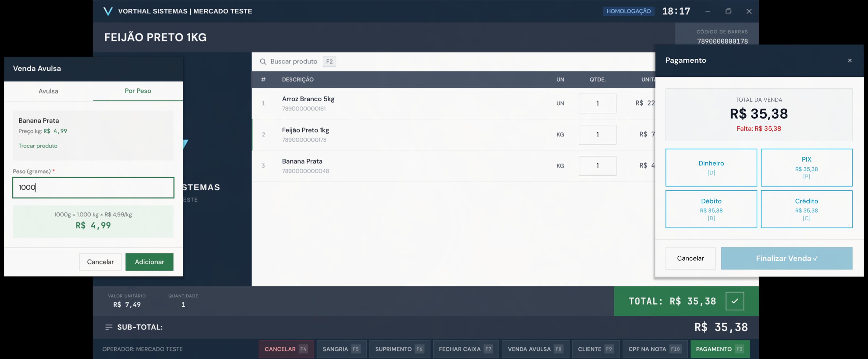The width and height of the screenshot is (868, 359).
Task: Click quantity field for Arroz Branco 5kg
Action: pyautogui.click(x=597, y=103)
